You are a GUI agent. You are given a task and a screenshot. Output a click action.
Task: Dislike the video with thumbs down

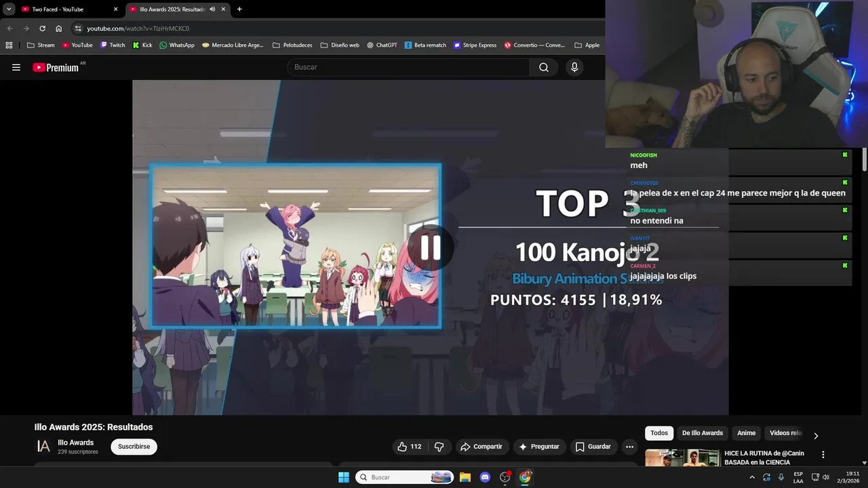point(439,447)
